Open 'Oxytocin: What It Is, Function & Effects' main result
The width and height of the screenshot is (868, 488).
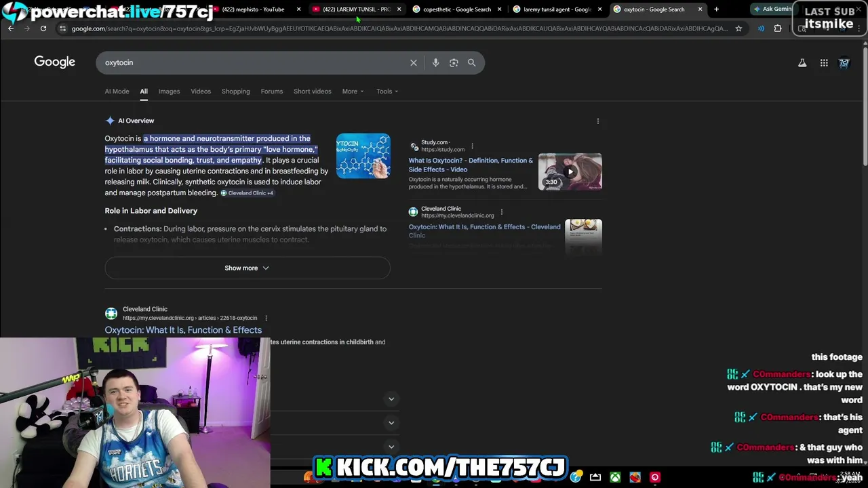click(x=183, y=330)
